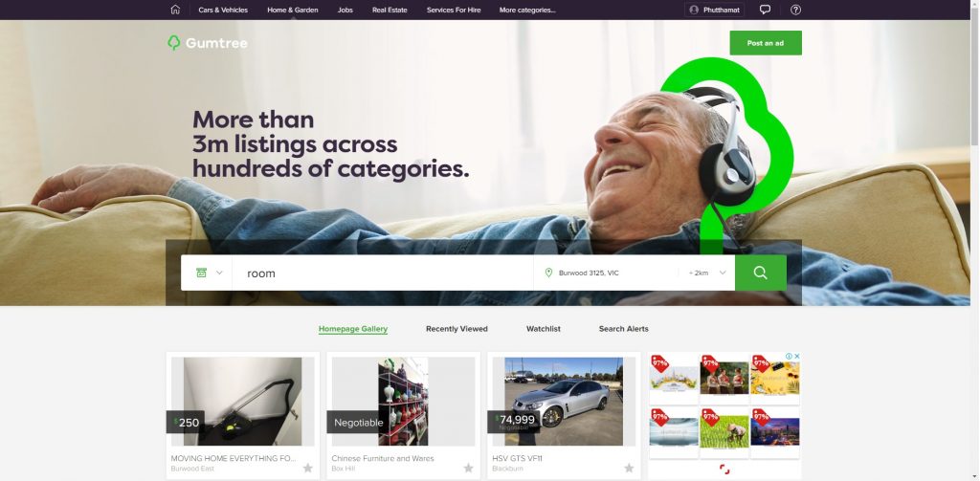Image resolution: width=980 pixels, height=481 pixels.
Task: Open the Real Estate category link
Action: [x=390, y=10]
